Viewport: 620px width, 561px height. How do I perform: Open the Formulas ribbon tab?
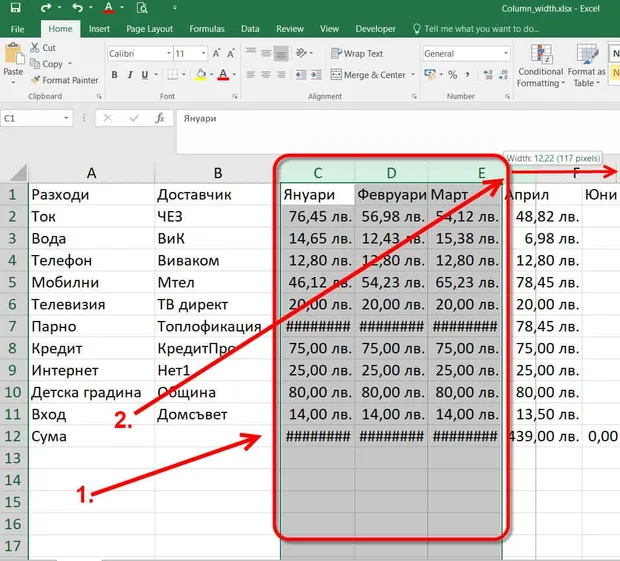[x=207, y=29]
